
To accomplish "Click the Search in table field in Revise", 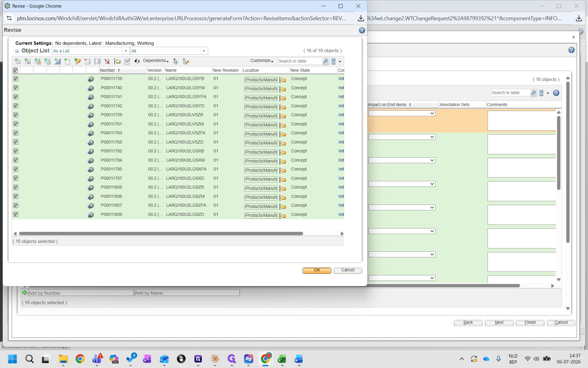I will [300, 61].
